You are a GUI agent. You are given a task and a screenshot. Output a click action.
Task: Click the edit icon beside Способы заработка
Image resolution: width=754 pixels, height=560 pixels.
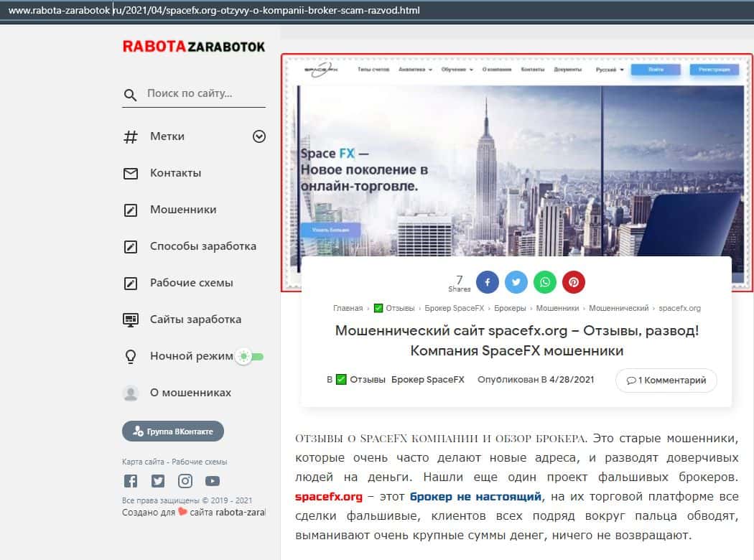point(130,246)
